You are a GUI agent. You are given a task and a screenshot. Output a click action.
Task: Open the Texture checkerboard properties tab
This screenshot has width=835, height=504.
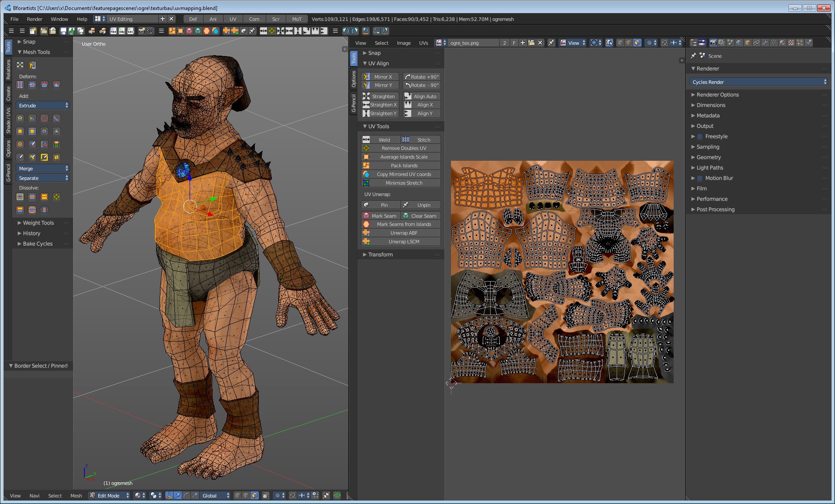791,43
